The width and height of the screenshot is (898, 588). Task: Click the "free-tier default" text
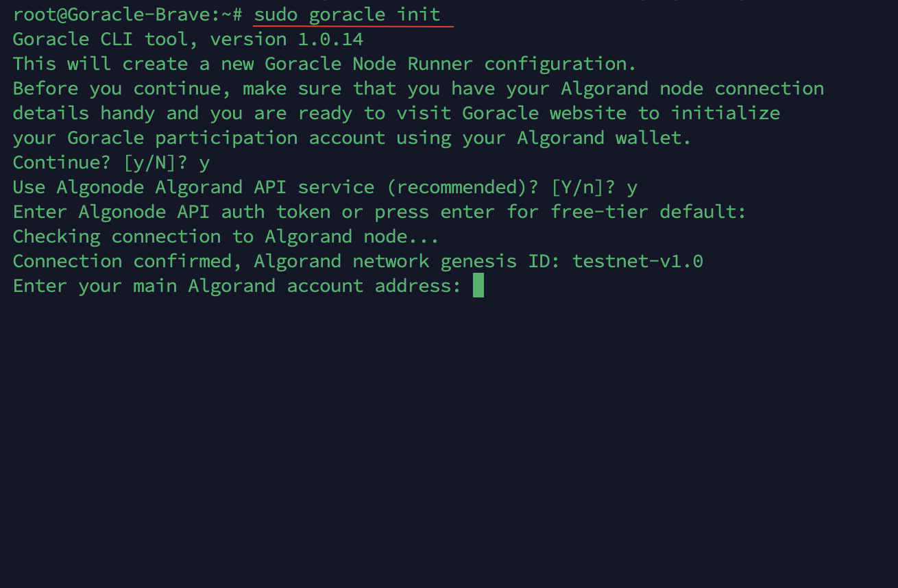(x=647, y=212)
